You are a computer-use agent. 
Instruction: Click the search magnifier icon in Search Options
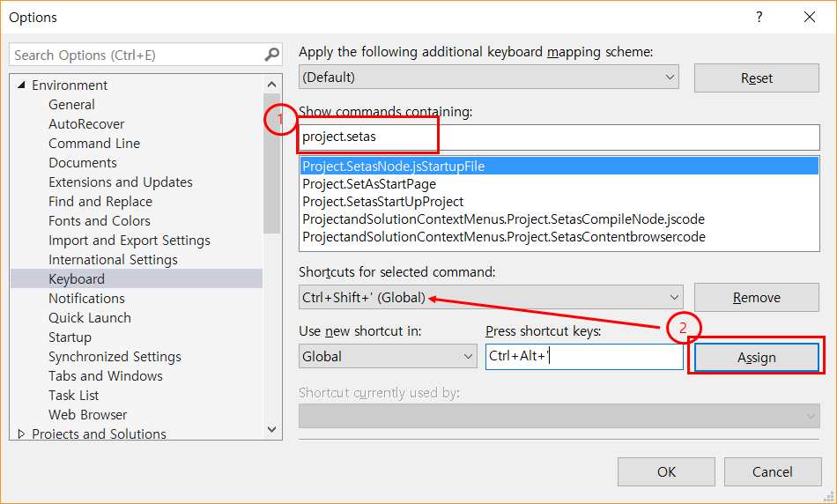(x=271, y=55)
